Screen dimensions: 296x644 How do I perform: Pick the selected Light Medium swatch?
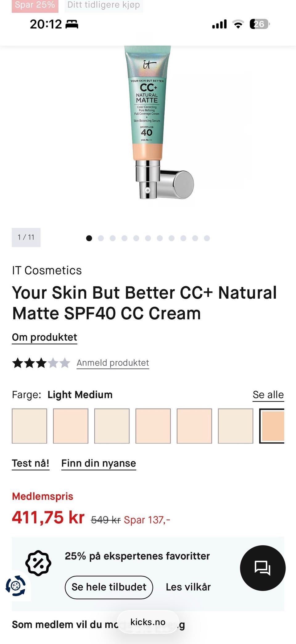(272, 426)
